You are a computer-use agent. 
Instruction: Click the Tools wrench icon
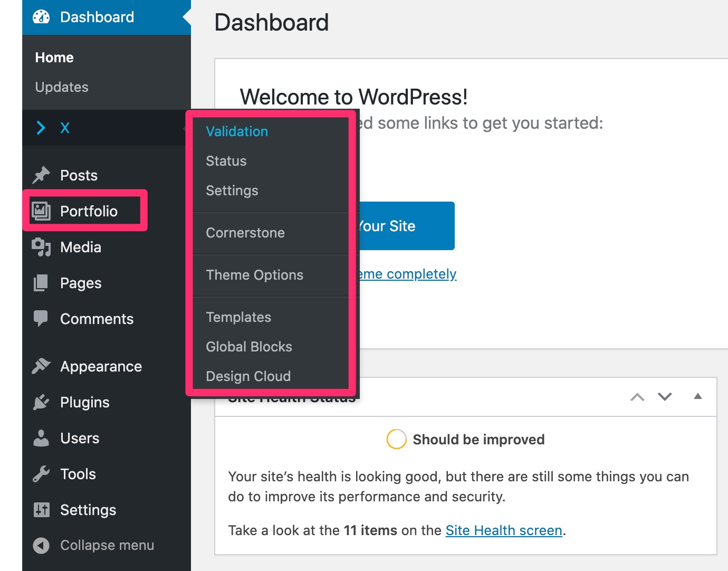[41, 474]
